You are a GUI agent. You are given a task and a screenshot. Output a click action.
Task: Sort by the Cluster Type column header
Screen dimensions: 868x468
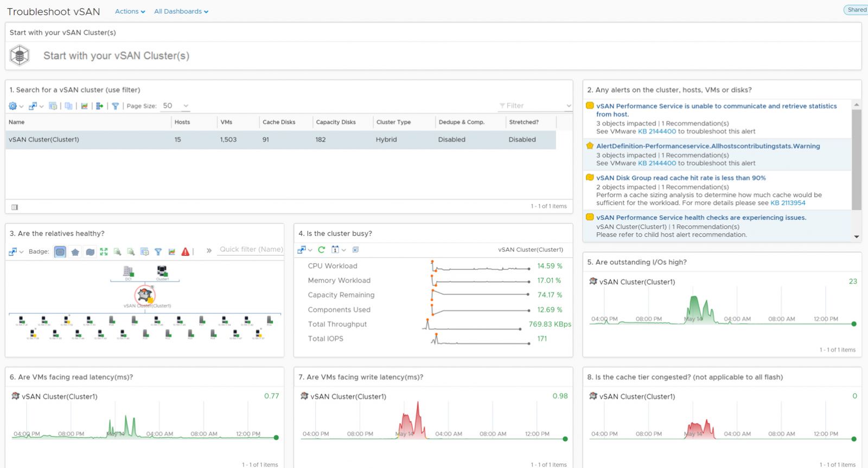(x=393, y=122)
